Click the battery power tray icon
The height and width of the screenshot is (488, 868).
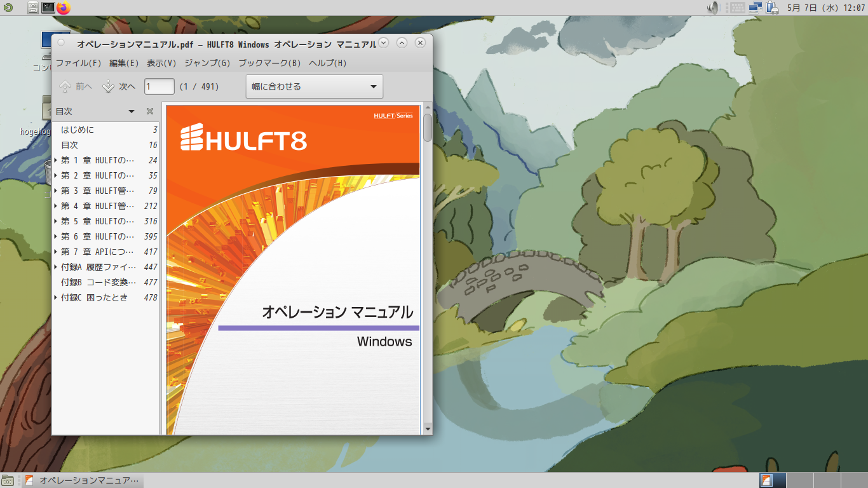tap(773, 8)
